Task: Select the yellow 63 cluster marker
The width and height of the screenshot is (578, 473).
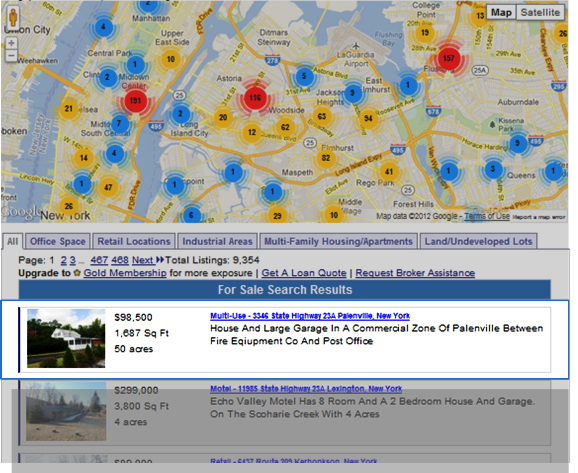Action: pos(322,116)
